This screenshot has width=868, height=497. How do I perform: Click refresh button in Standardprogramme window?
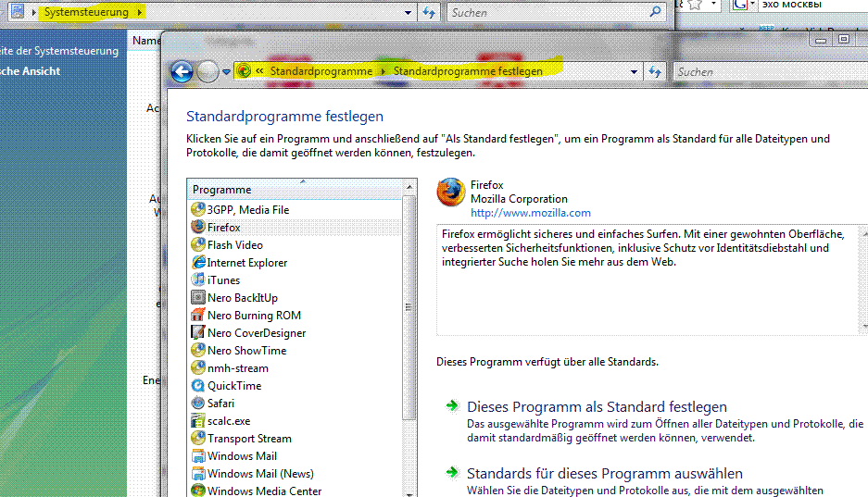tap(655, 72)
